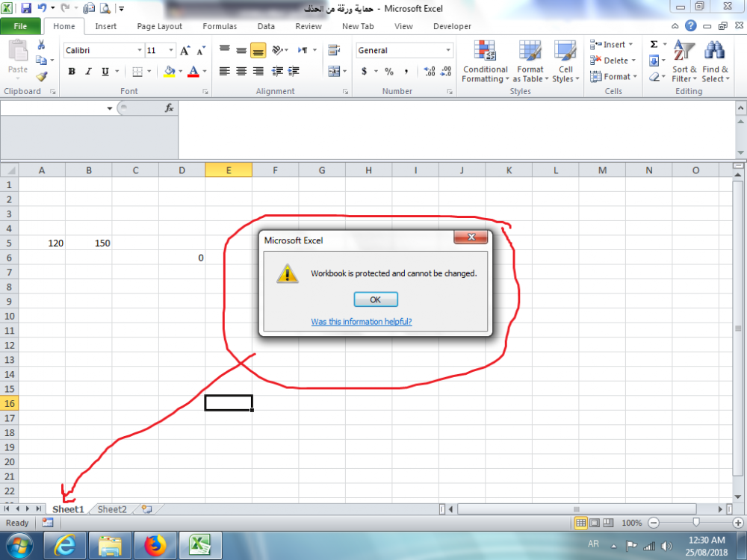The width and height of the screenshot is (747, 560).
Task: Open Format as Table gallery
Action: 530,62
